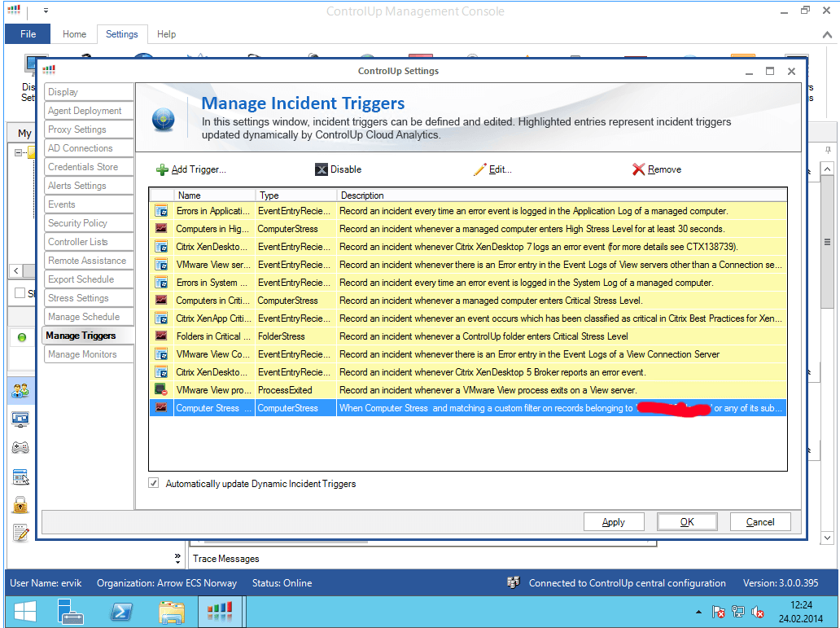Toggle 'Automatically update Dynamic Incident Triggers' checkbox
Screen dimensions: 840x628
154,483
